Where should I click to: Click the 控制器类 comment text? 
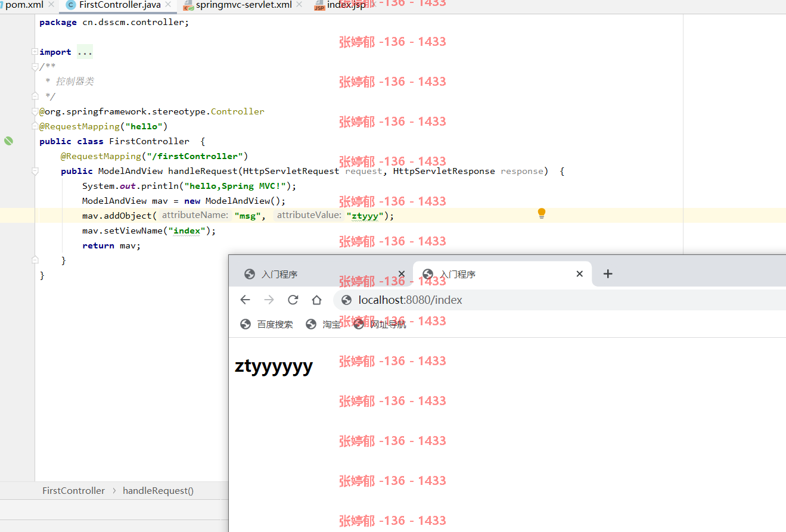(74, 82)
